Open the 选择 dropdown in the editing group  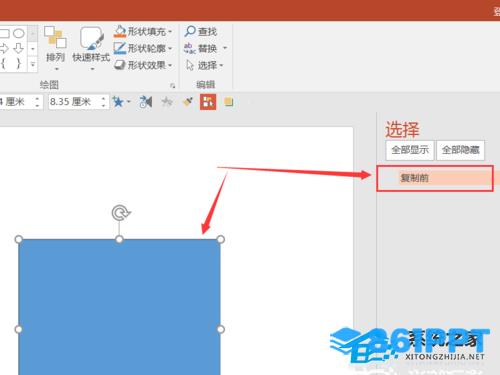click(x=205, y=65)
